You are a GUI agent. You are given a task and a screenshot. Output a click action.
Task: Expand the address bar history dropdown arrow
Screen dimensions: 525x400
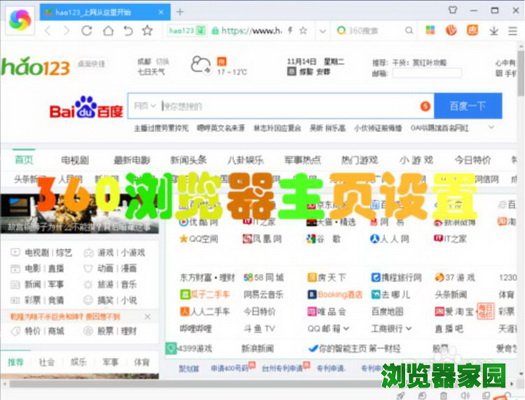323,31
